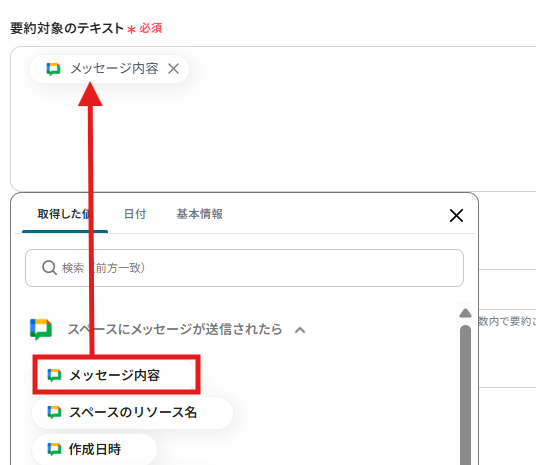The image size is (536, 465).
Task: Select the メッセージ内容 value option
Action: coord(116,375)
